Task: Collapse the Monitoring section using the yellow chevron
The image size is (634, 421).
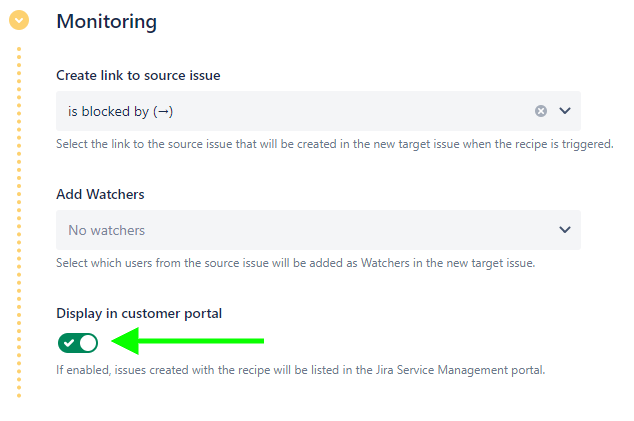Action: [18, 20]
